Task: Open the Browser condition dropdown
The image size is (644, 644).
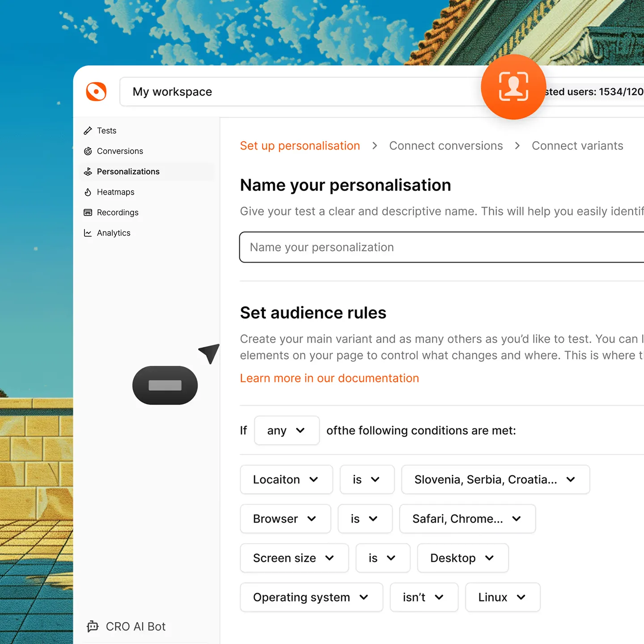Action: pos(285,519)
